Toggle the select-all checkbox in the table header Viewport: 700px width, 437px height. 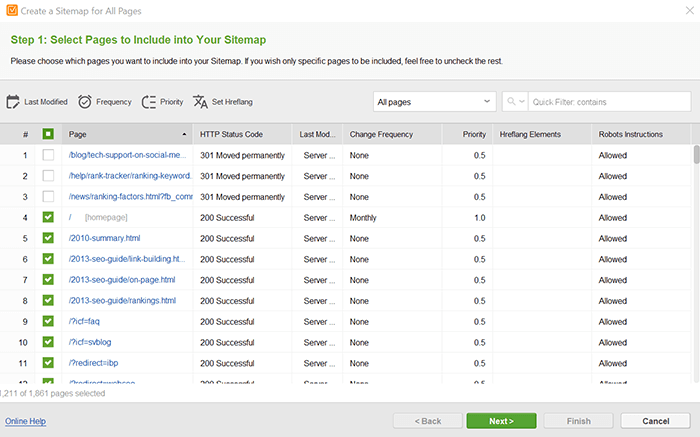point(48,134)
